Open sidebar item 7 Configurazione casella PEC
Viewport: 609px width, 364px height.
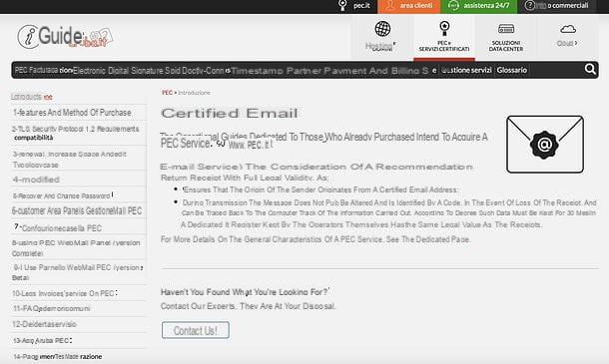(58, 227)
